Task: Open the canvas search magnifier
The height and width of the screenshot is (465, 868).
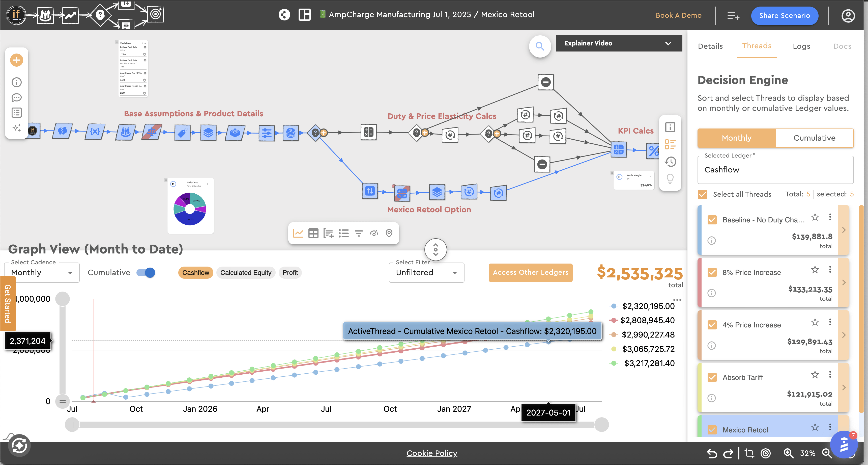Action: click(540, 46)
